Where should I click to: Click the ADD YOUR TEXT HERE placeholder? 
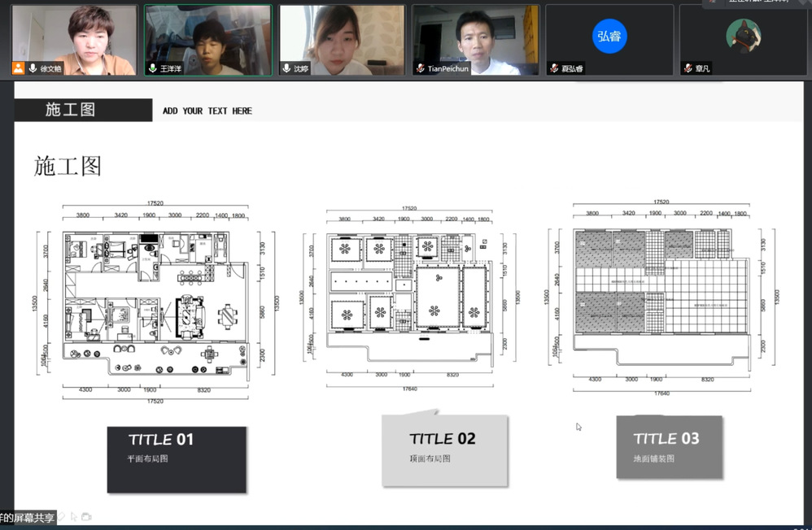click(x=207, y=111)
